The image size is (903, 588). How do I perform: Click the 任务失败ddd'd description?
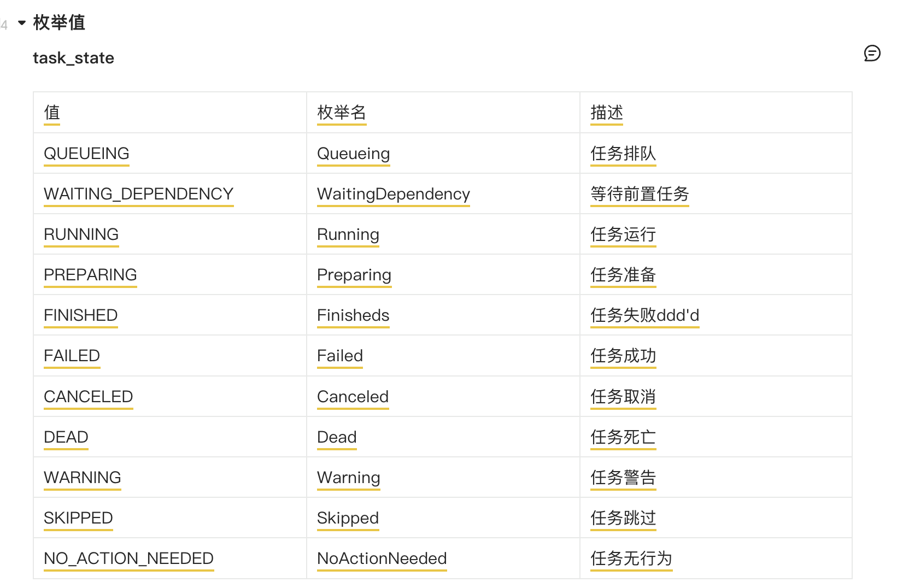(644, 315)
